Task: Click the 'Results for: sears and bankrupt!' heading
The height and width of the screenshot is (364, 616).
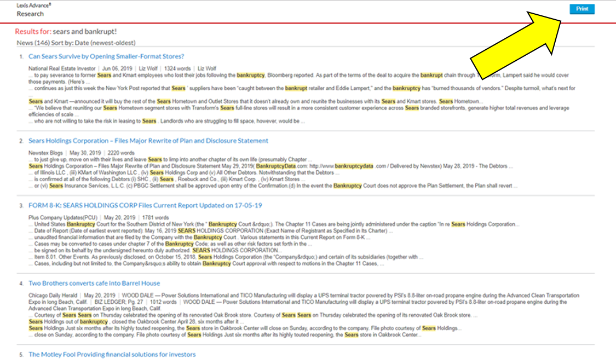Action: [66, 31]
